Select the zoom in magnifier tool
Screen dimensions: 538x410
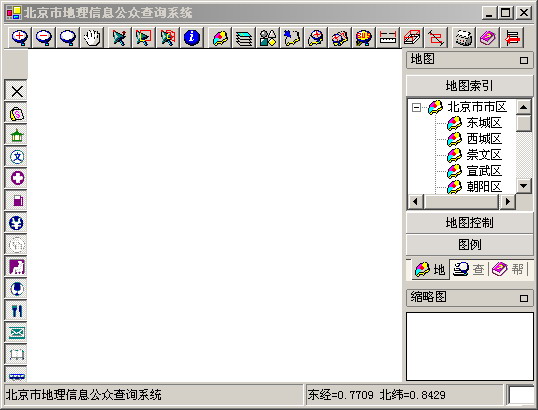[x=20, y=37]
